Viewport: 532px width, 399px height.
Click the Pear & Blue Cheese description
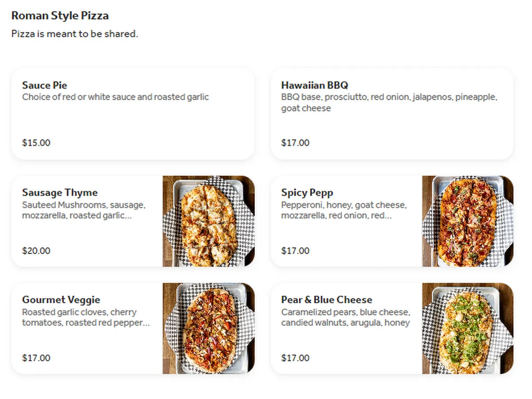tap(345, 317)
